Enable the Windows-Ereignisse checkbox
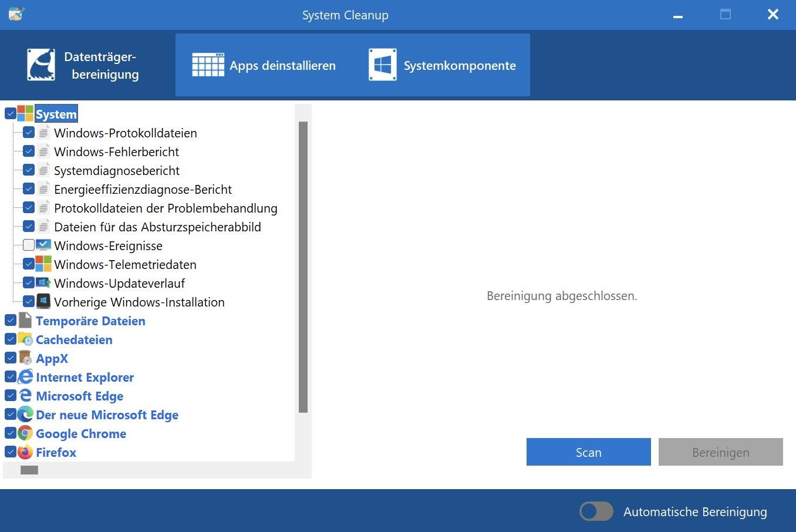 (x=29, y=245)
